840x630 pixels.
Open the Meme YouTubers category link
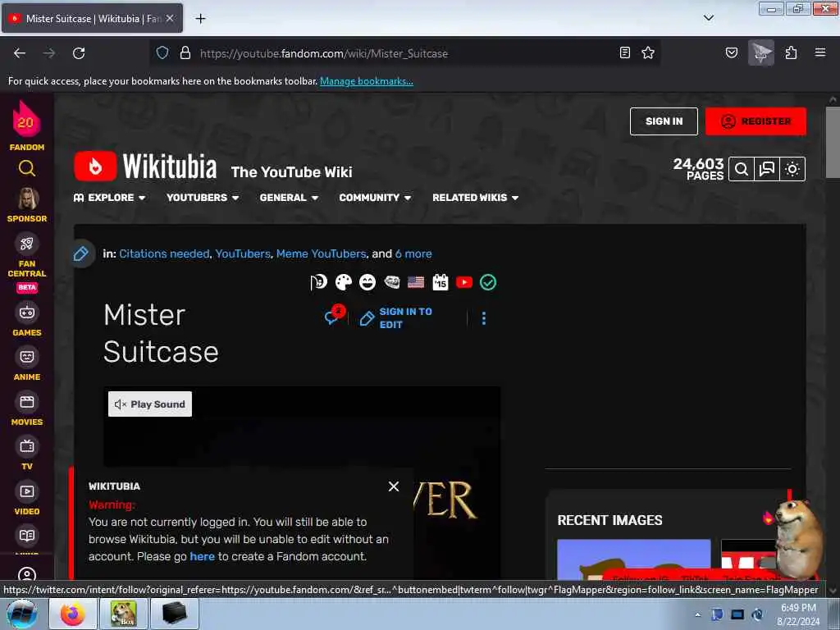(321, 254)
